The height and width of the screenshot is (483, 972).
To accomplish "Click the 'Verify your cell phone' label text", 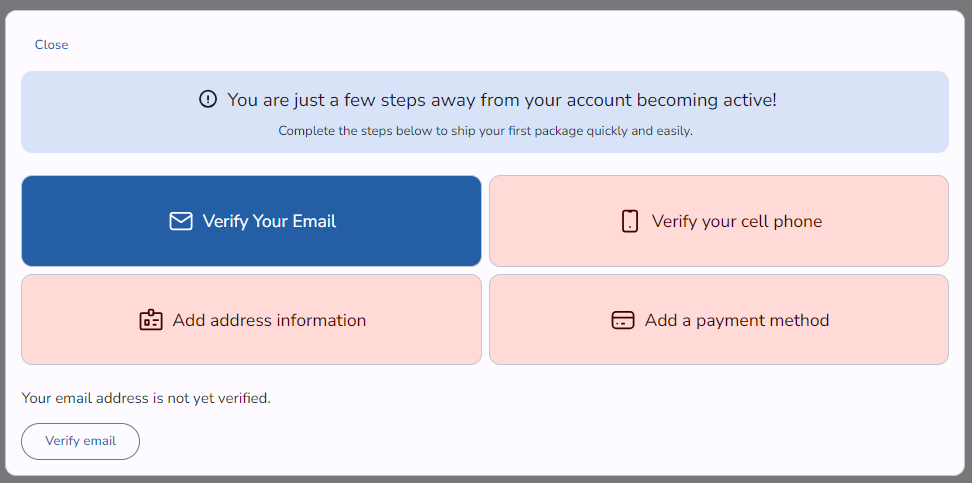I will [x=736, y=221].
